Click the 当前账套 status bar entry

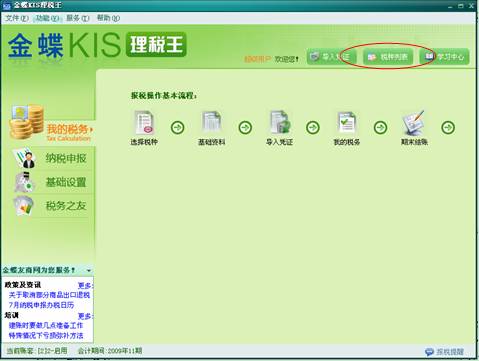[37, 351]
